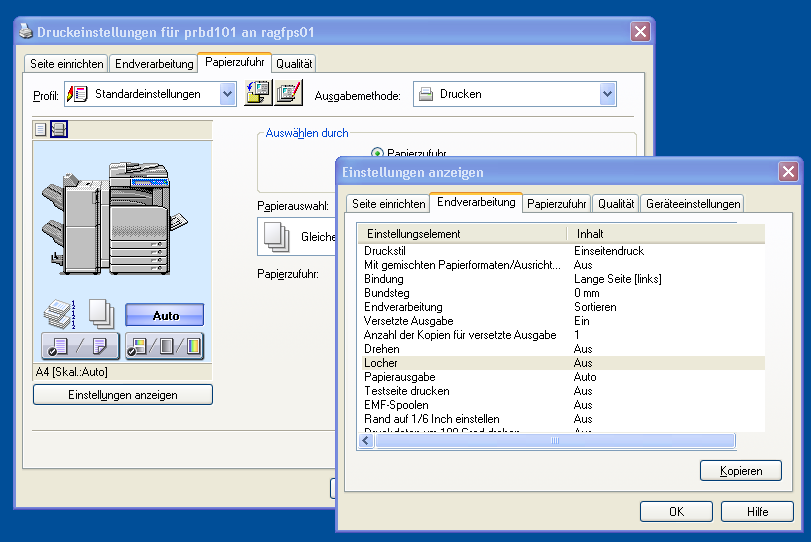
Task: Select the Mit gemischten Papierformaten row
Action: [x=561, y=265]
